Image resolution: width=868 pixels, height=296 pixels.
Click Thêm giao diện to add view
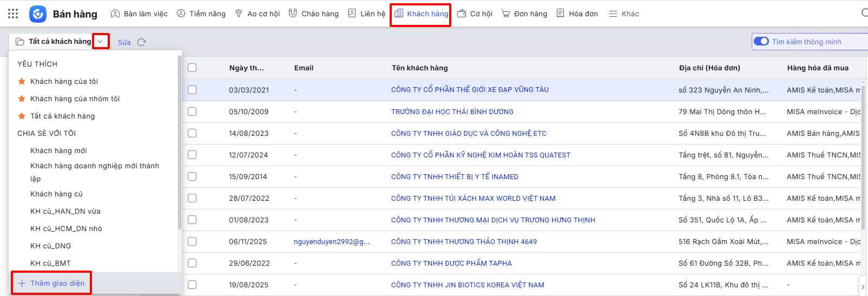point(52,283)
